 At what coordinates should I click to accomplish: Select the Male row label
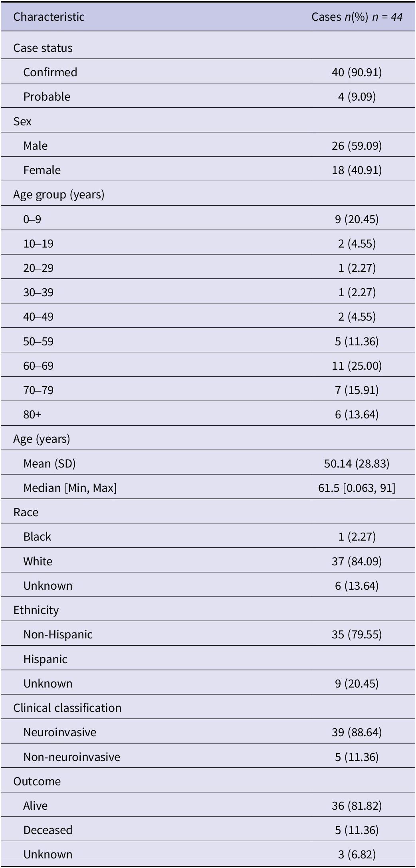pyautogui.click(x=35, y=146)
